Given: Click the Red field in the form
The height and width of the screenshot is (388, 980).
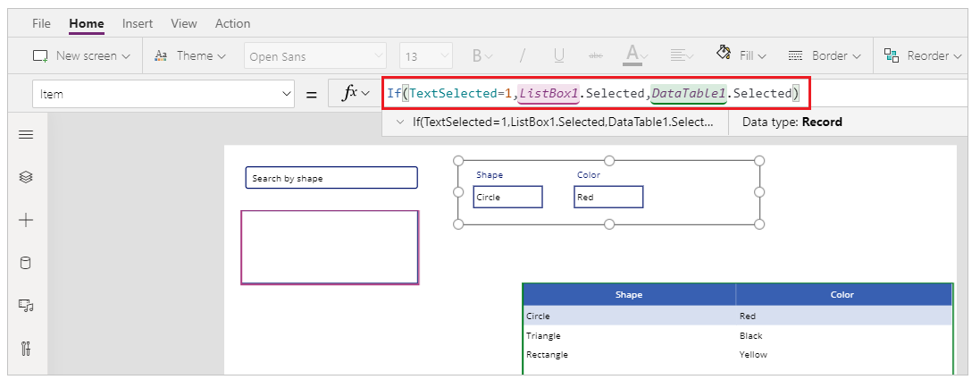Looking at the screenshot, I should pyautogui.click(x=608, y=197).
